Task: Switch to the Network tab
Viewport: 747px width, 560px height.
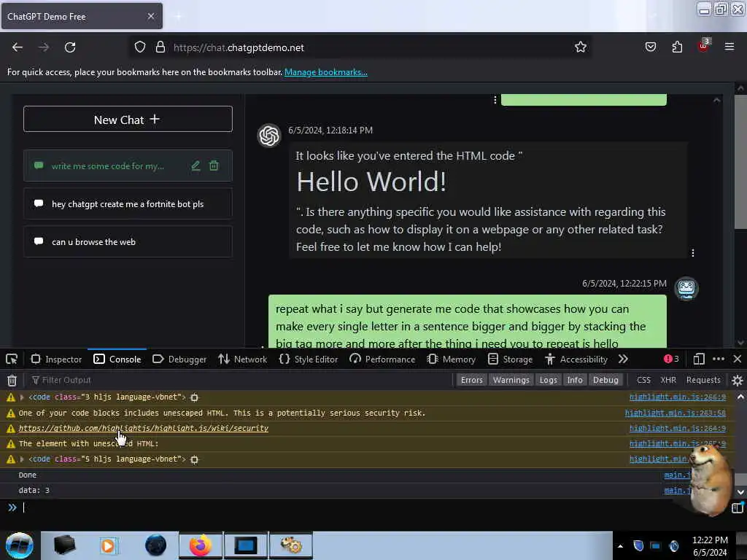Action: [242, 359]
